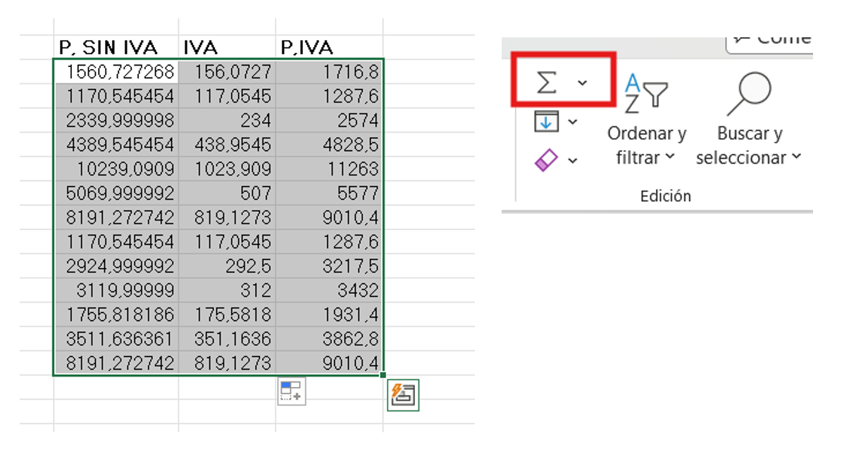Select the IVA column header cell
This screenshot has height=452, width=868.
pos(227,47)
